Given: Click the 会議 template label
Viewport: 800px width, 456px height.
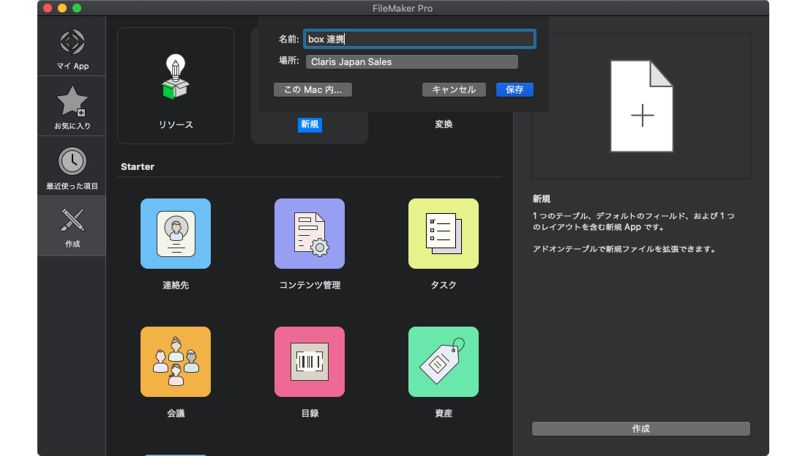Looking at the screenshot, I should click(176, 413).
